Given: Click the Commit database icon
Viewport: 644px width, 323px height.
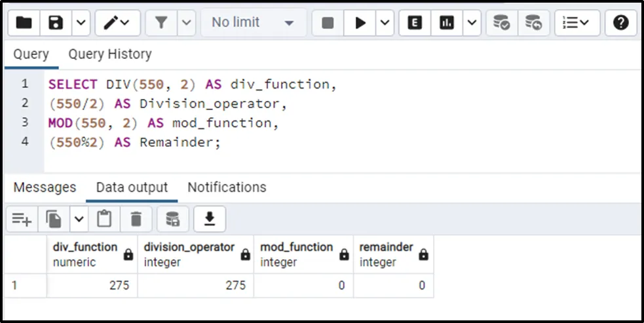Looking at the screenshot, I should [502, 24].
